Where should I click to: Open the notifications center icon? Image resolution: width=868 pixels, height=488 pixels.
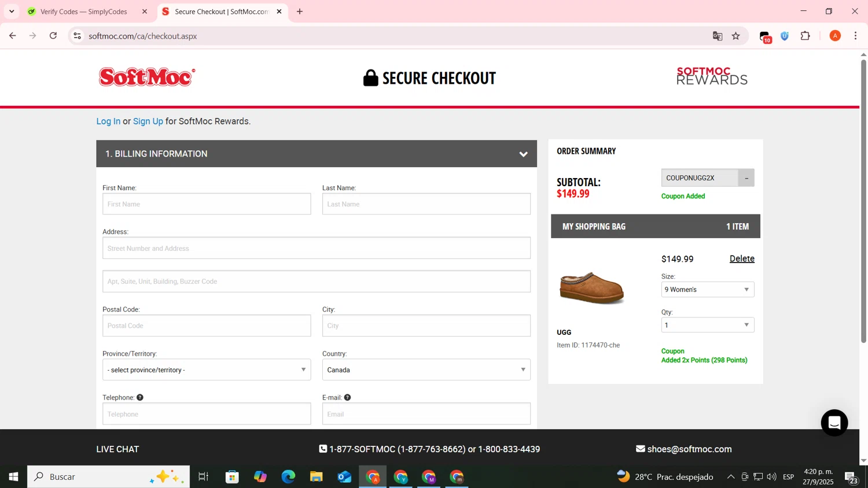click(x=851, y=478)
